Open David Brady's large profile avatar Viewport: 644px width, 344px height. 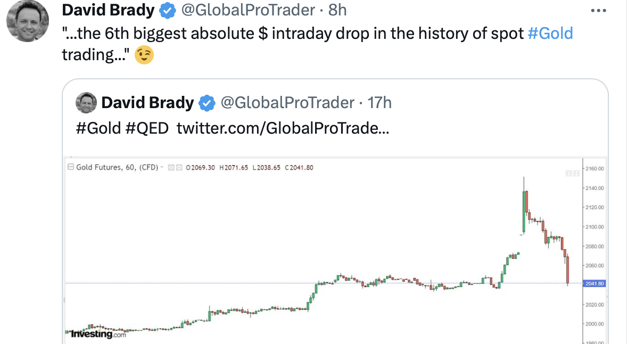point(28,21)
